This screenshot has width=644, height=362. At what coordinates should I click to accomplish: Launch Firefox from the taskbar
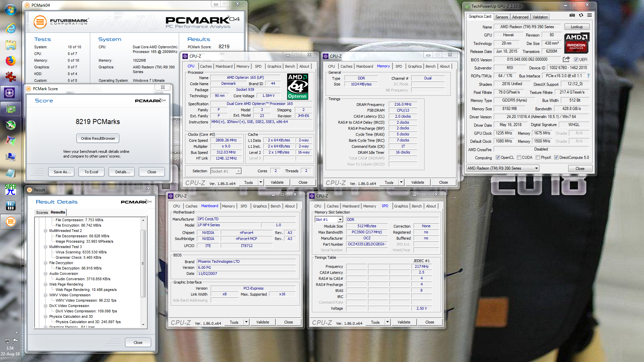tap(10, 61)
